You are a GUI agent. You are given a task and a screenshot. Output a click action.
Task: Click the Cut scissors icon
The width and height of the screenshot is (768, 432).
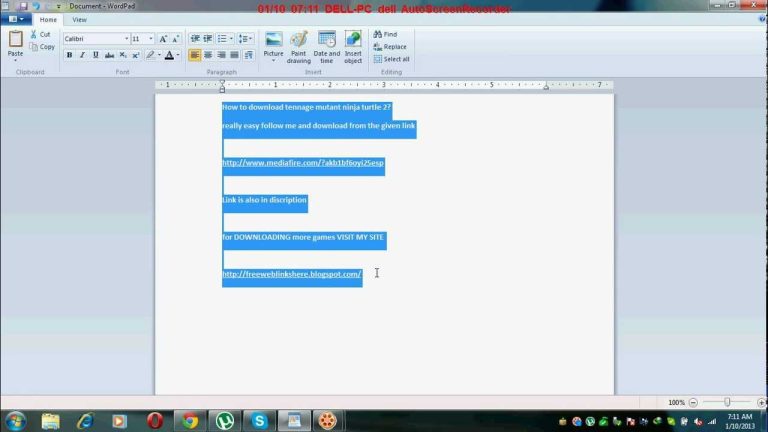(34, 34)
